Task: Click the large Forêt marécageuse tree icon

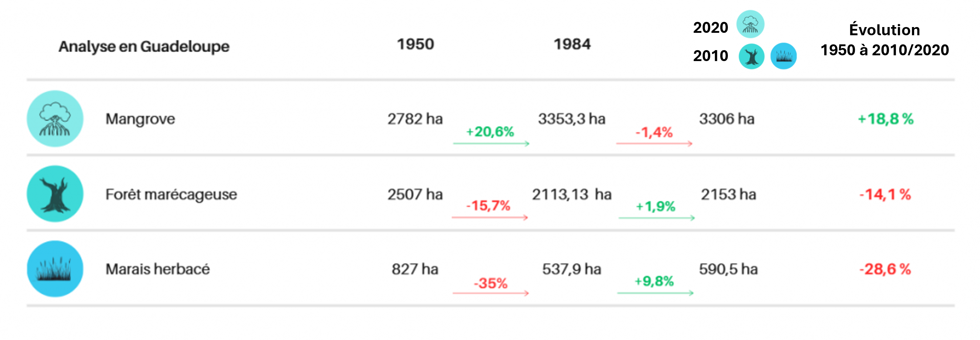Action: [55, 194]
